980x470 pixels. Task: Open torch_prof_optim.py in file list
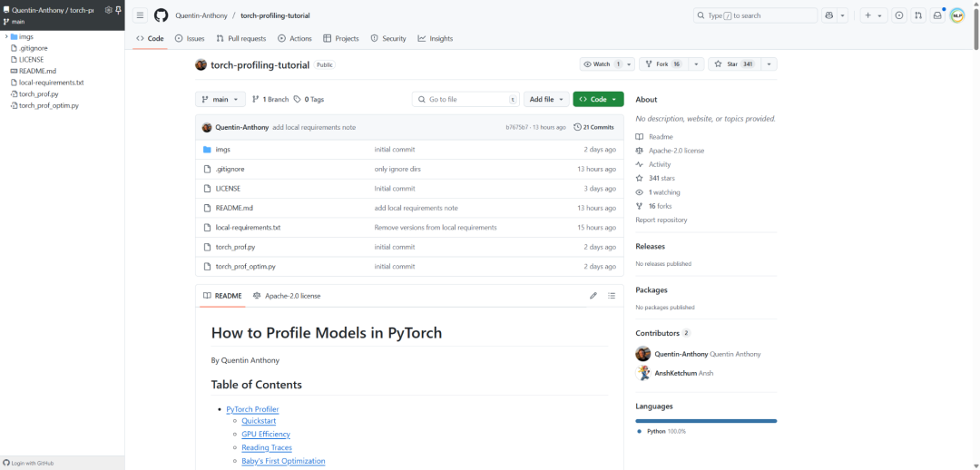coord(246,266)
